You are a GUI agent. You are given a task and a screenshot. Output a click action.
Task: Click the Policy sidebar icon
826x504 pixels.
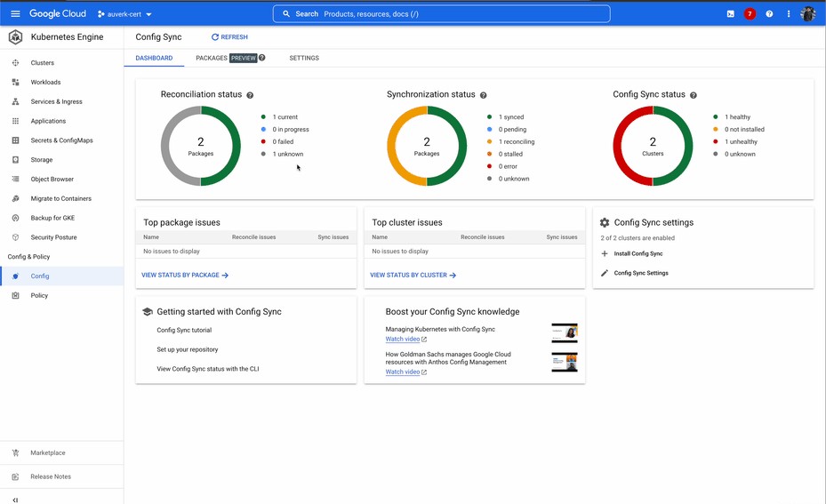click(15, 295)
